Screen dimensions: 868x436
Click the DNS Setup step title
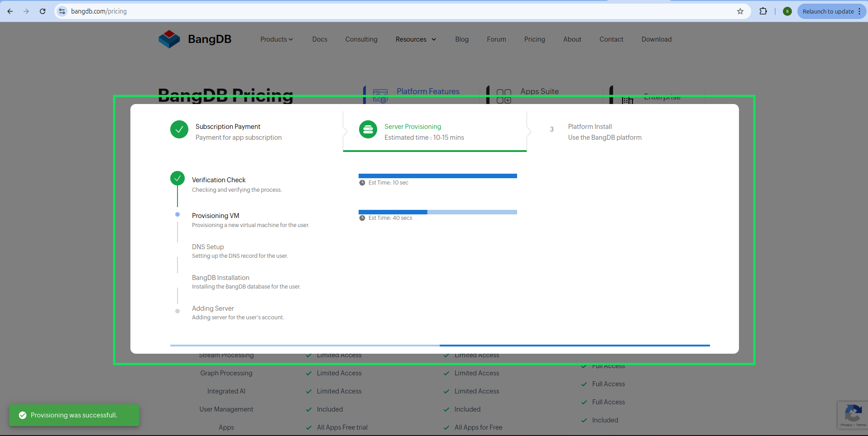pos(208,247)
